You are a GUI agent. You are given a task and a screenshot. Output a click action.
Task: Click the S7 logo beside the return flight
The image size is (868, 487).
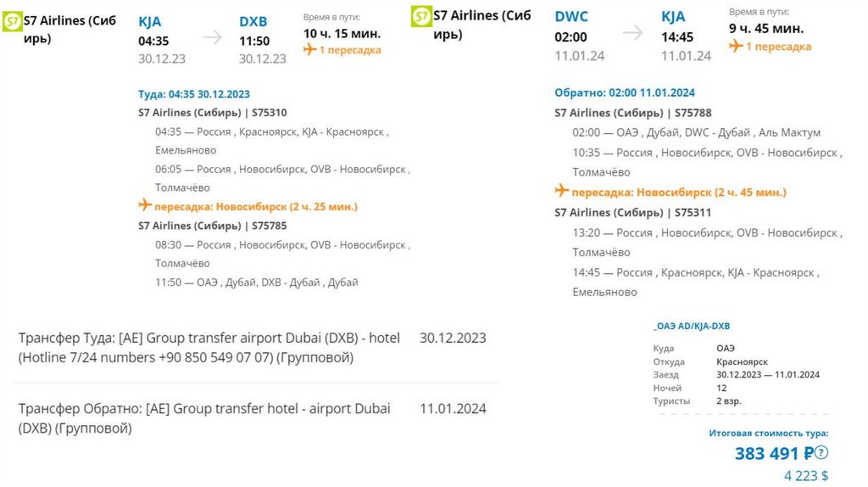[421, 17]
